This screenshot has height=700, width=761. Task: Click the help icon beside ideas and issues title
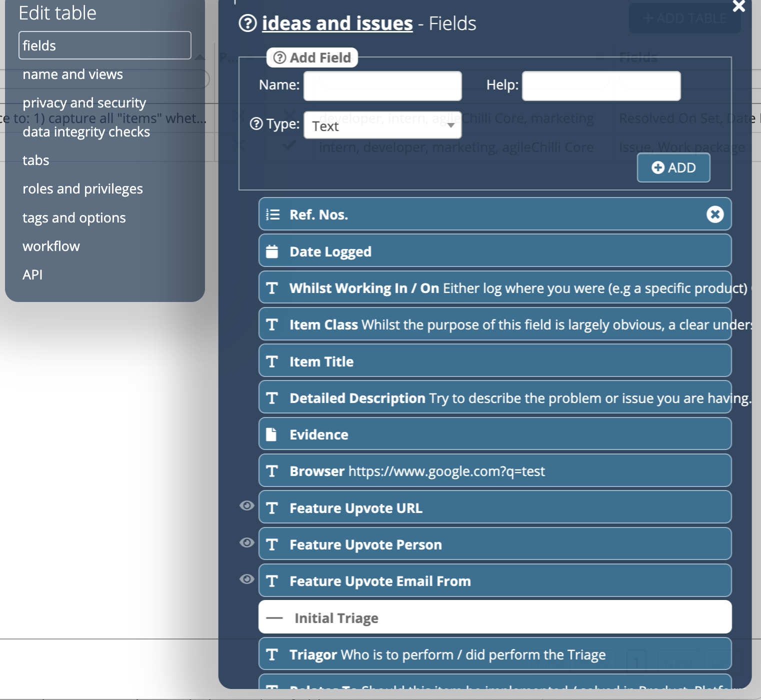(x=247, y=23)
